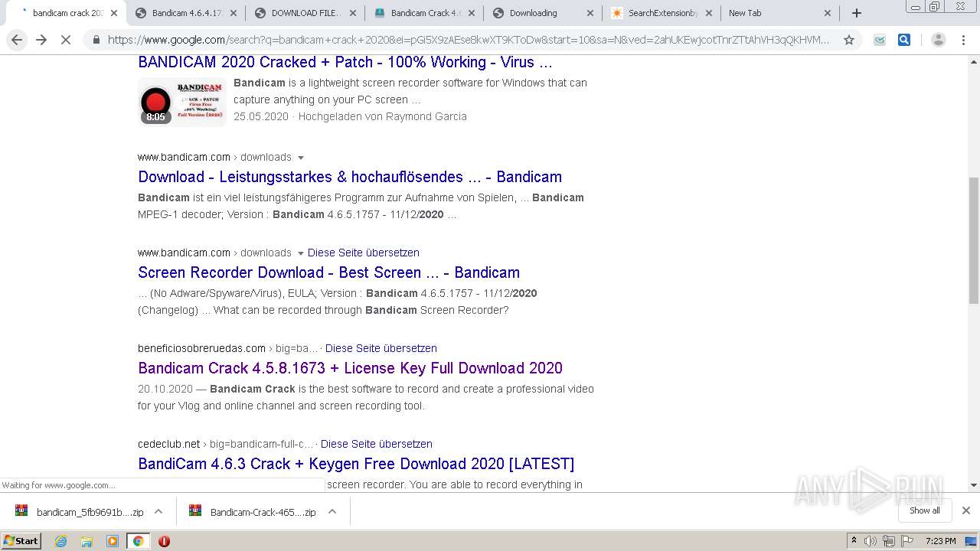
Task: Close the 'bandicam crack 2020' tab
Action: [x=114, y=13]
